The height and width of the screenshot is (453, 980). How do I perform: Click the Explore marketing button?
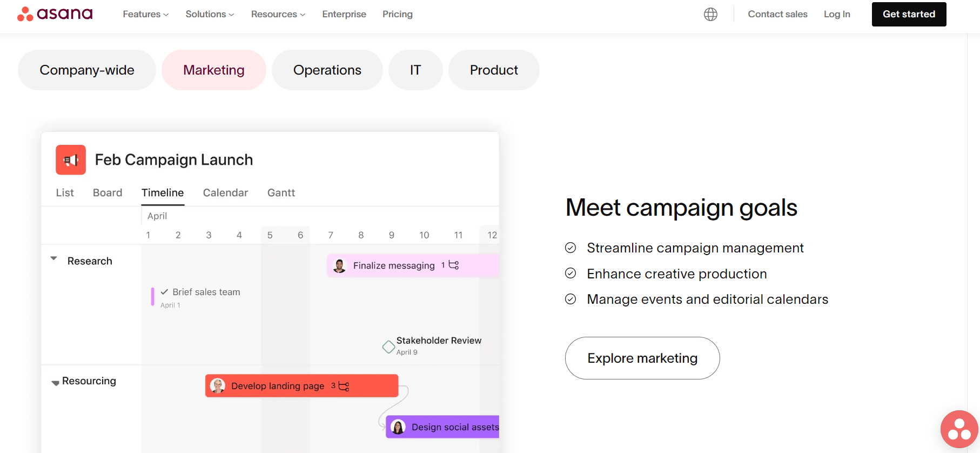[x=642, y=358]
